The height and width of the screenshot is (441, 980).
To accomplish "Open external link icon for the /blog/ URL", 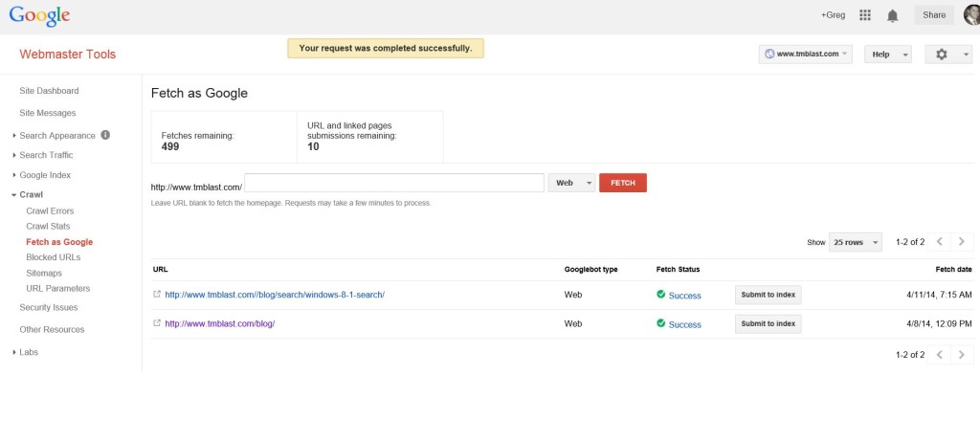I will point(157,323).
